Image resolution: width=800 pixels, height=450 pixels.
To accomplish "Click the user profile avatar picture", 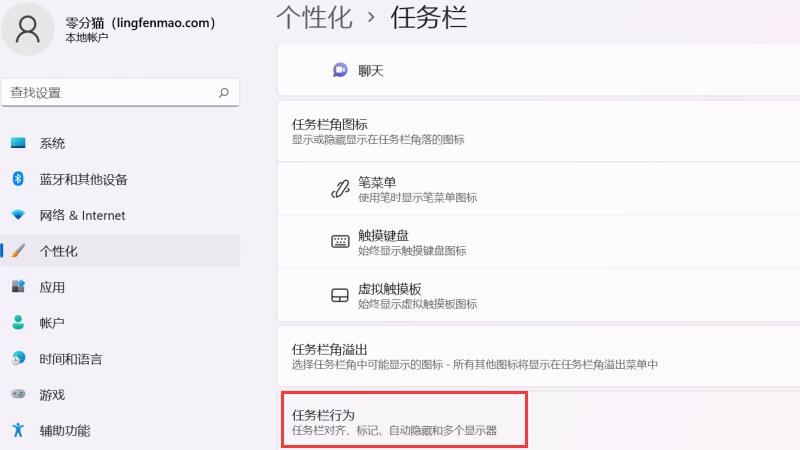I will pyautogui.click(x=28, y=28).
